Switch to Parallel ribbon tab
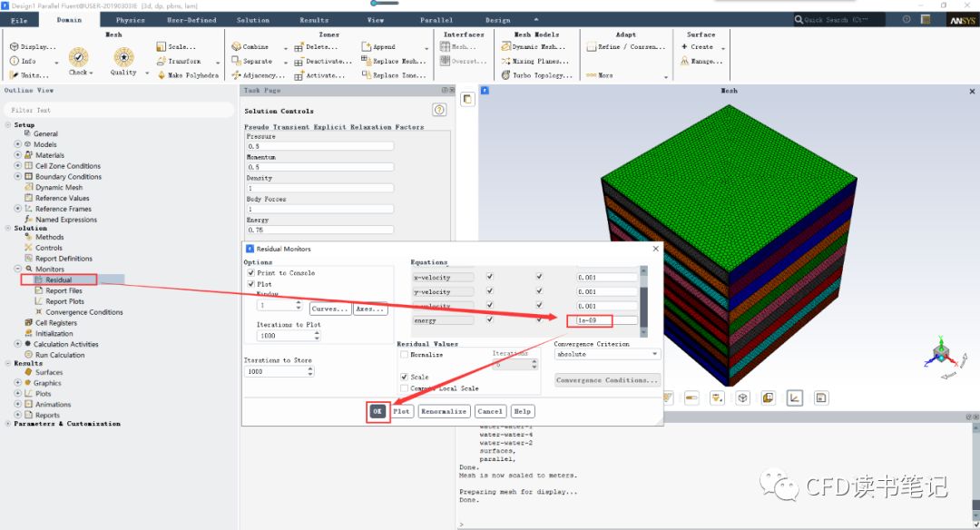The height and width of the screenshot is (530, 980). [436, 20]
